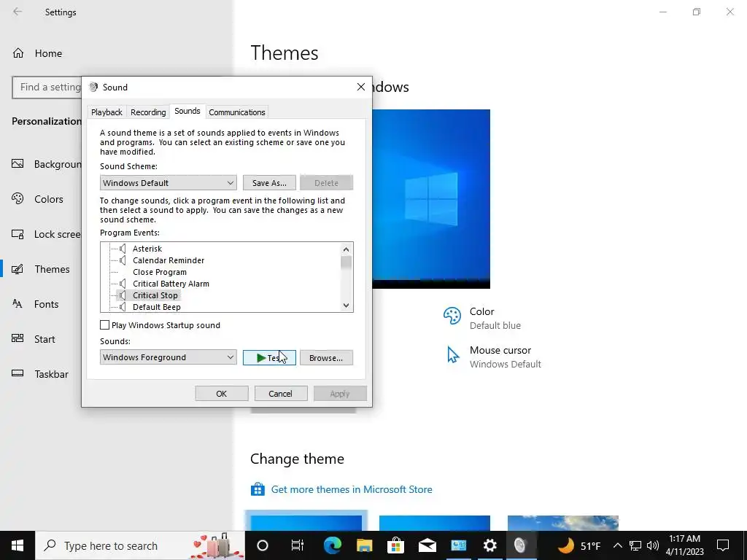Close the Sound dialog

coord(360,87)
